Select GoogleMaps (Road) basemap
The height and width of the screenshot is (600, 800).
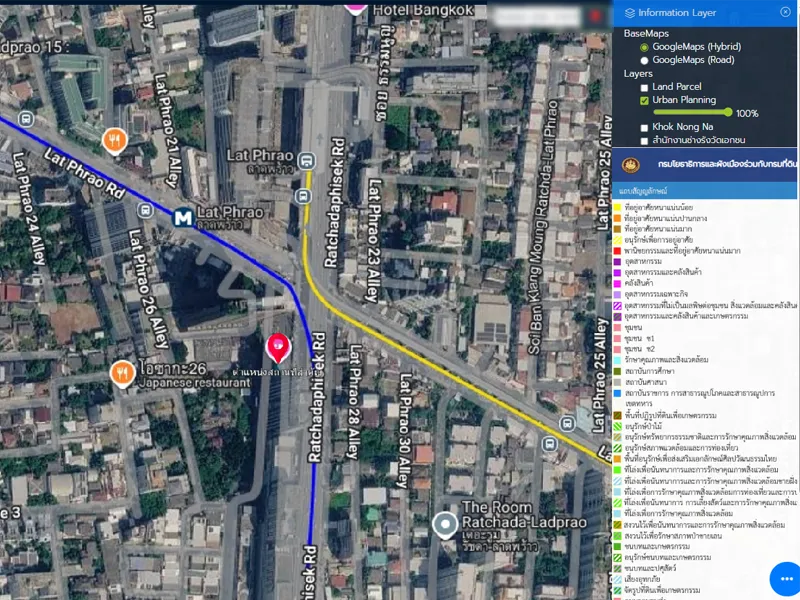click(x=644, y=60)
